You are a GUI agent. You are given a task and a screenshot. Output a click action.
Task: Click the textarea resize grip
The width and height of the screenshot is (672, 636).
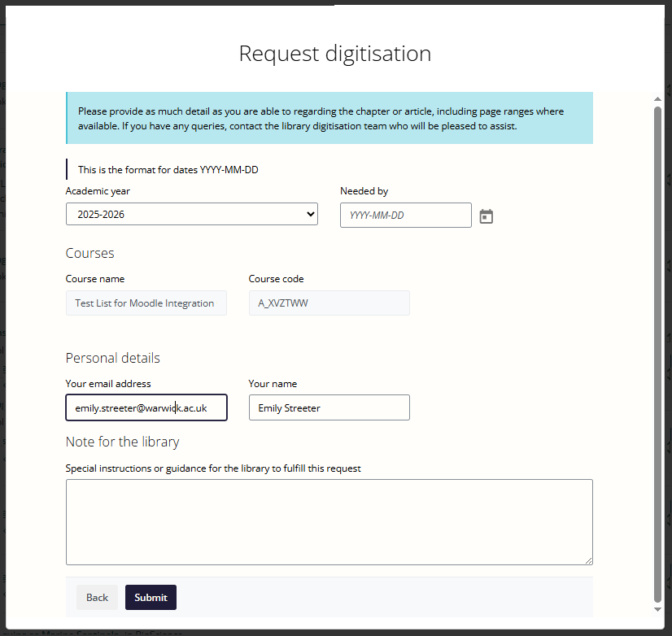[x=589, y=559]
